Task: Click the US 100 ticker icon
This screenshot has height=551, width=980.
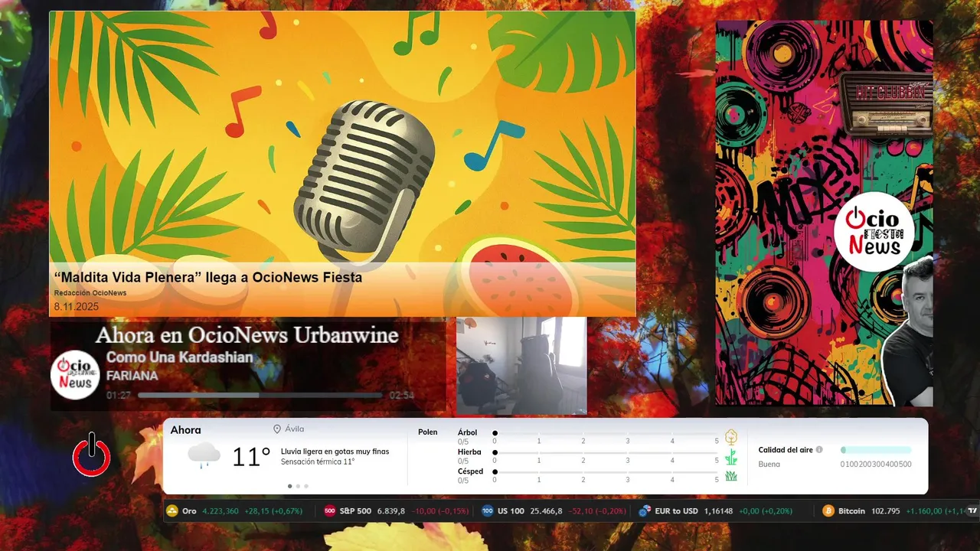Action: click(x=488, y=511)
